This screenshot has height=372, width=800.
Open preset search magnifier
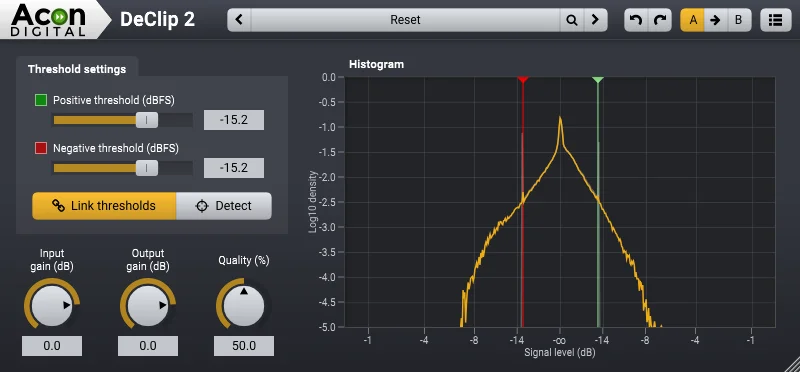[572, 20]
